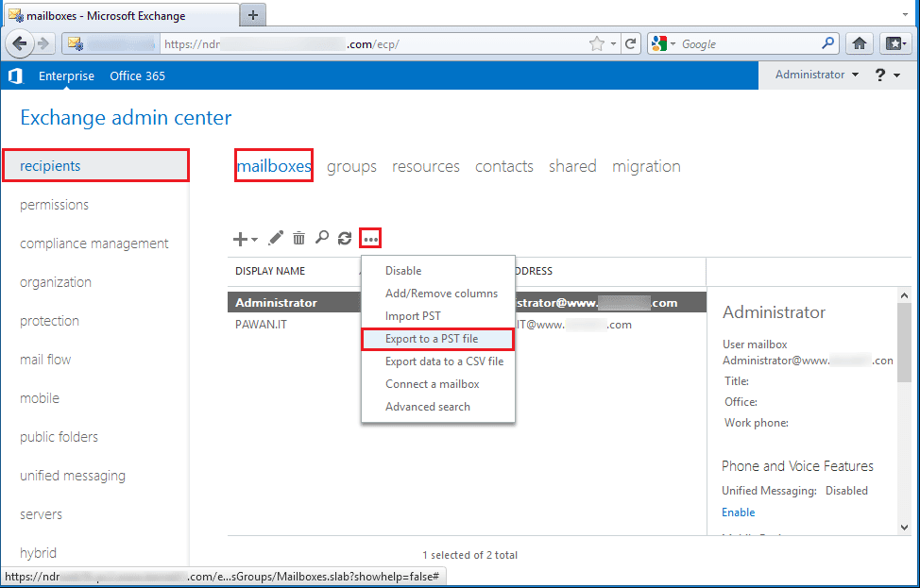
Task: Edit selected mailbox with pencil icon
Action: click(275, 238)
